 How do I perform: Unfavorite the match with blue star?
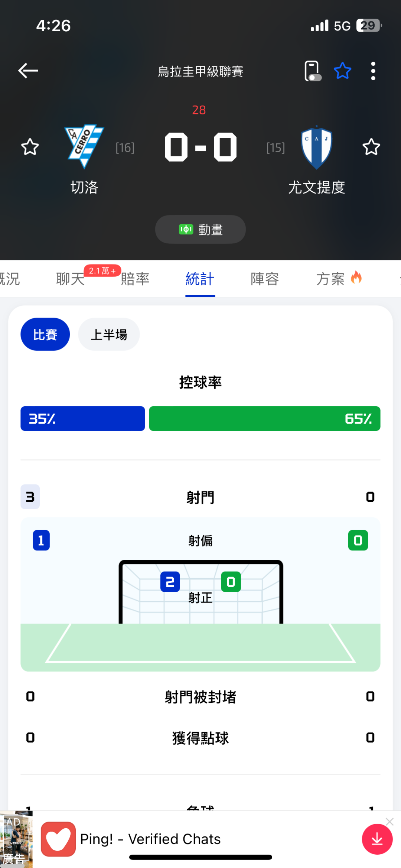coord(342,71)
